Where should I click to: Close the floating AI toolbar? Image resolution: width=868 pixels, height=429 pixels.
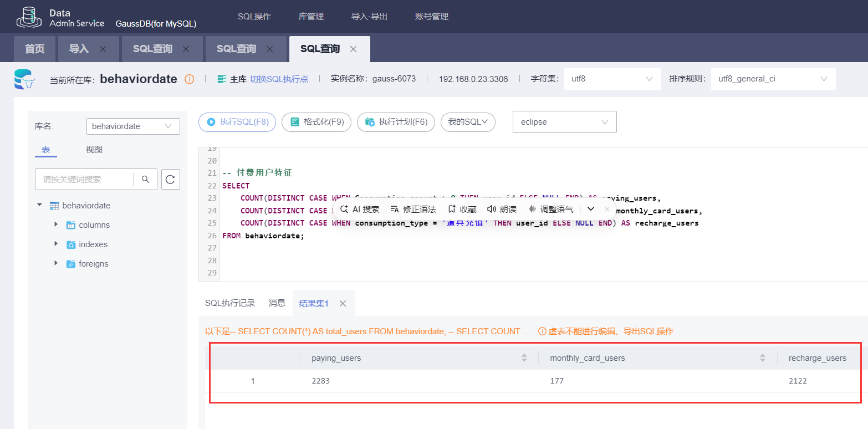[x=607, y=209]
